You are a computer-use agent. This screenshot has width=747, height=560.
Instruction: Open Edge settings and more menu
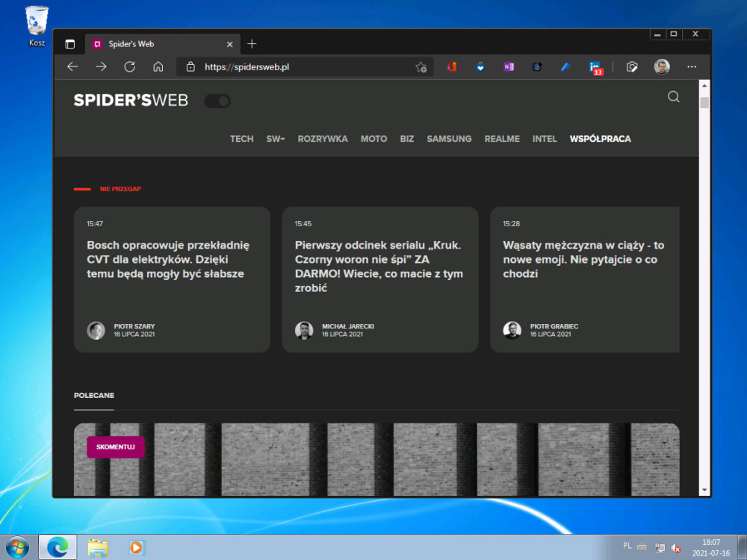[x=692, y=66]
